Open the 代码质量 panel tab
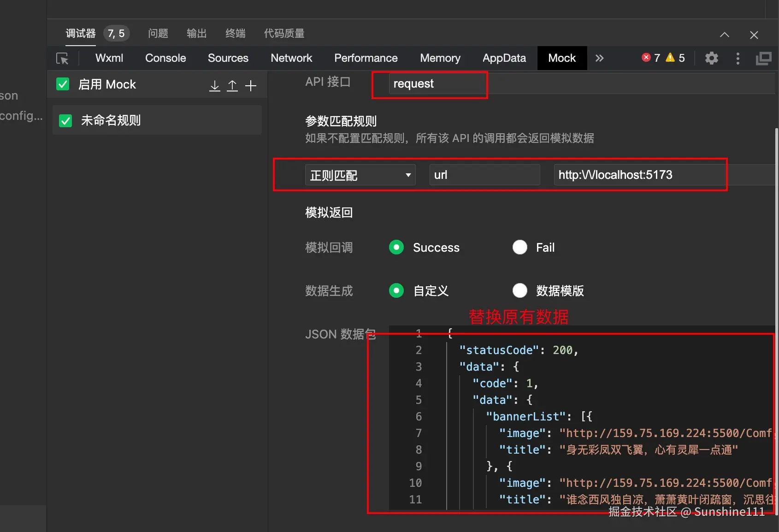The width and height of the screenshot is (779, 532). point(284,34)
